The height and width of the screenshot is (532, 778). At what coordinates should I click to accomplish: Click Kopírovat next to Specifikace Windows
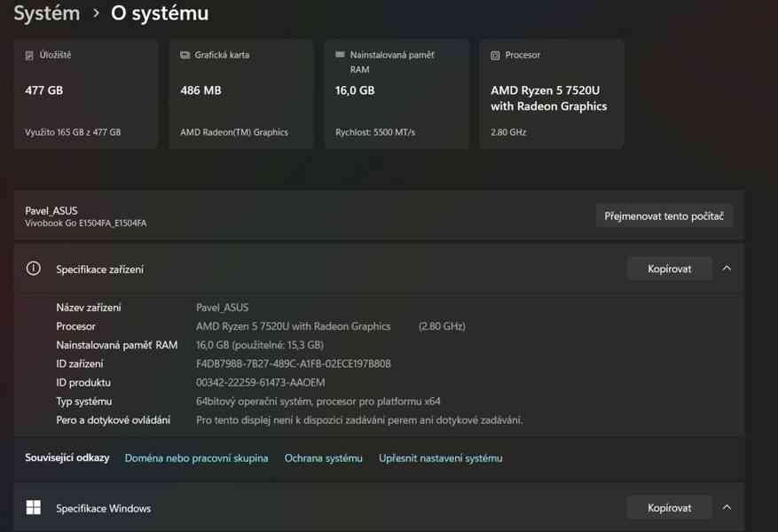(x=669, y=507)
